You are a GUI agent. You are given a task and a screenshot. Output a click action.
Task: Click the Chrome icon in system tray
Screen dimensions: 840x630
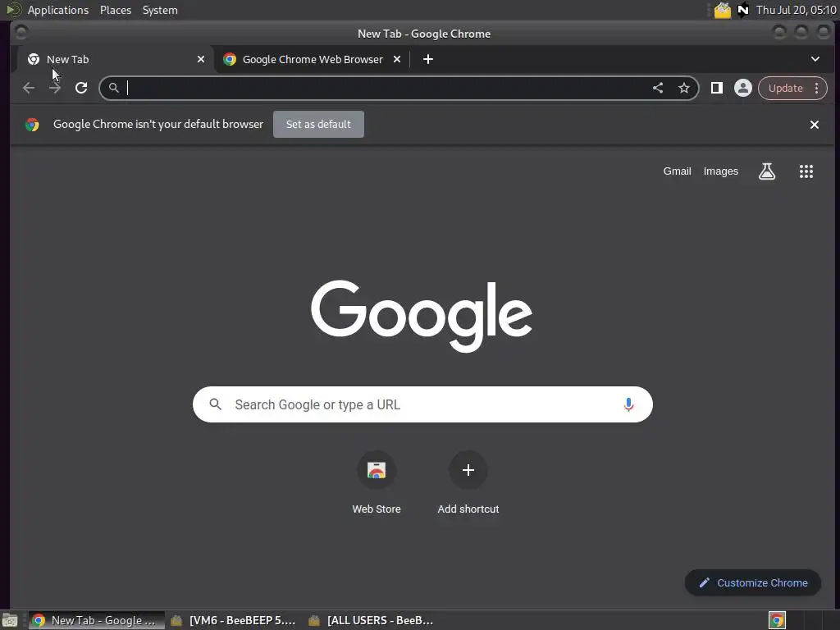(777, 620)
